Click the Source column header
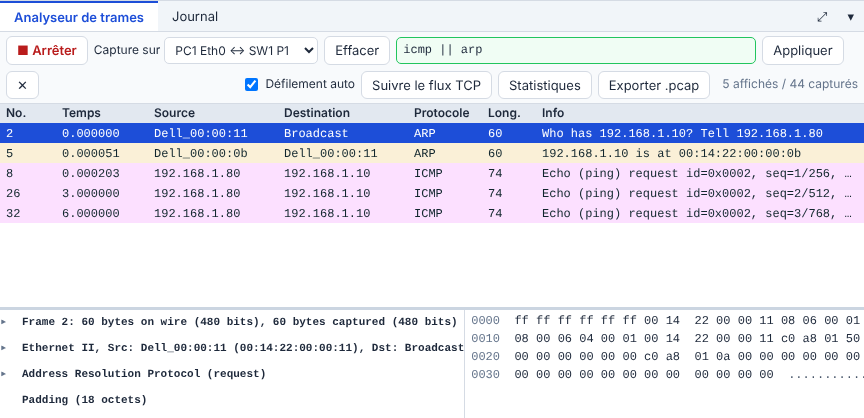 [174, 113]
